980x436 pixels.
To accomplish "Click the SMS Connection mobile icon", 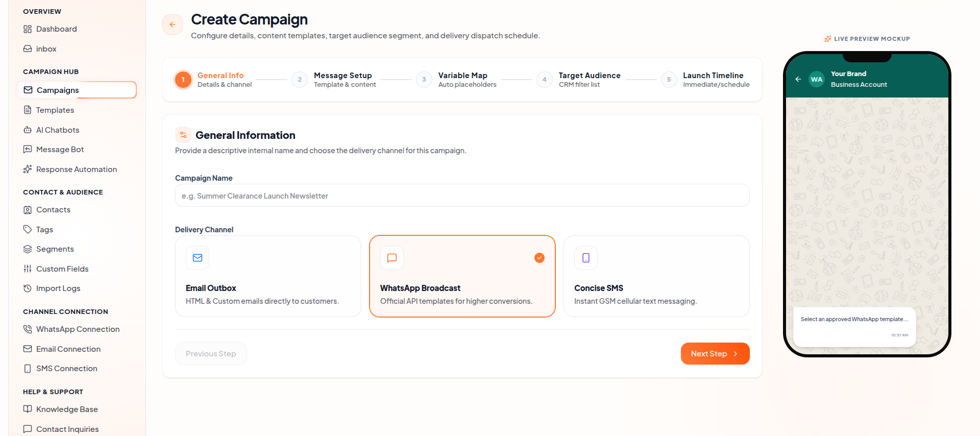I will [28, 369].
